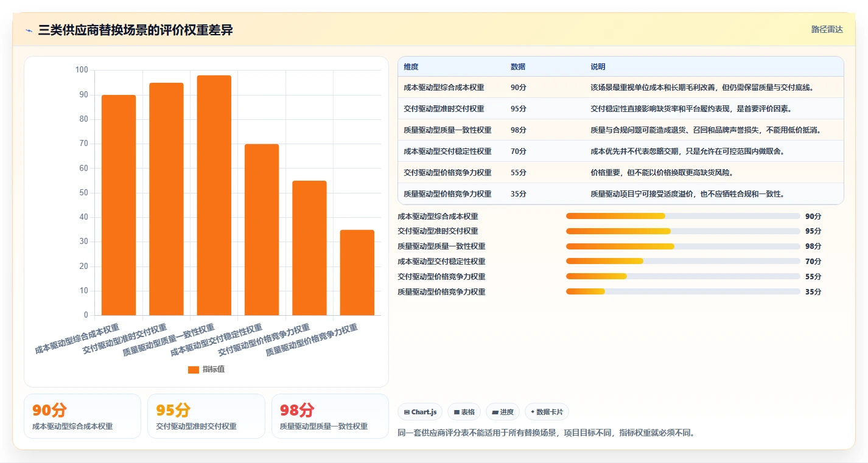Click the shortest bar, 质量驱动型价格竞争力权重
This screenshot has width=868, height=463.
tap(357, 273)
